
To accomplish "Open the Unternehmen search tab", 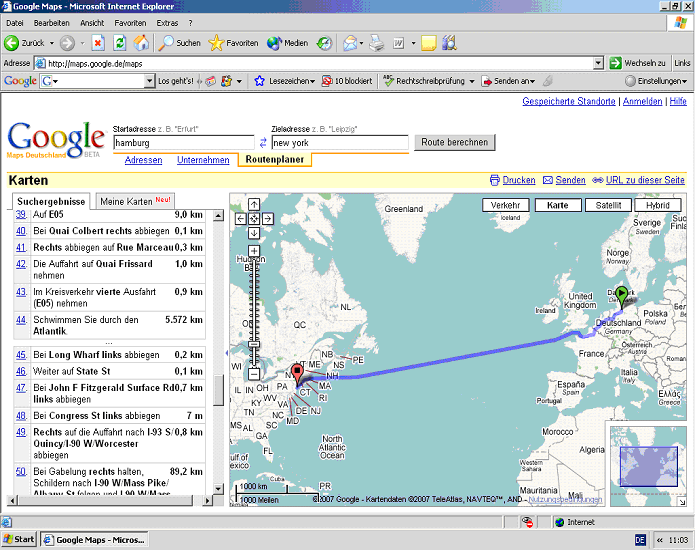I will pyautogui.click(x=203, y=160).
